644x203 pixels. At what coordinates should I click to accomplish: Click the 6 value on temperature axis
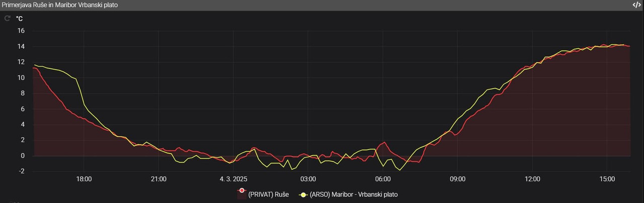(x=23, y=109)
